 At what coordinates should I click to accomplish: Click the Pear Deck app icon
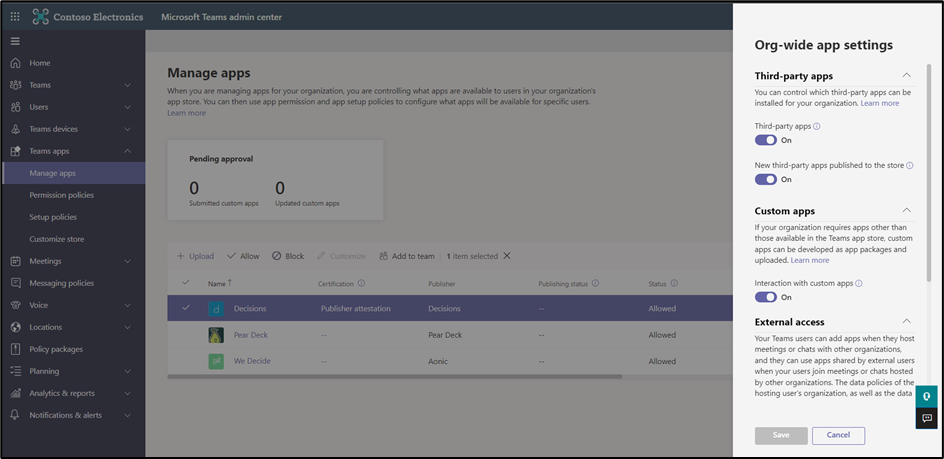point(216,335)
